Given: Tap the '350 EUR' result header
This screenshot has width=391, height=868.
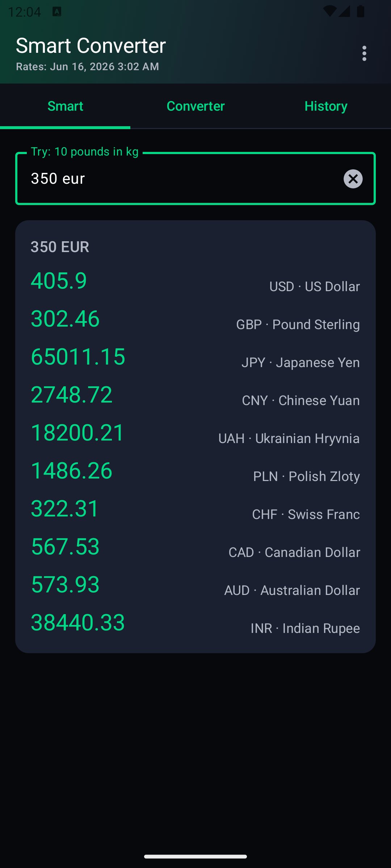Looking at the screenshot, I should 60,247.
